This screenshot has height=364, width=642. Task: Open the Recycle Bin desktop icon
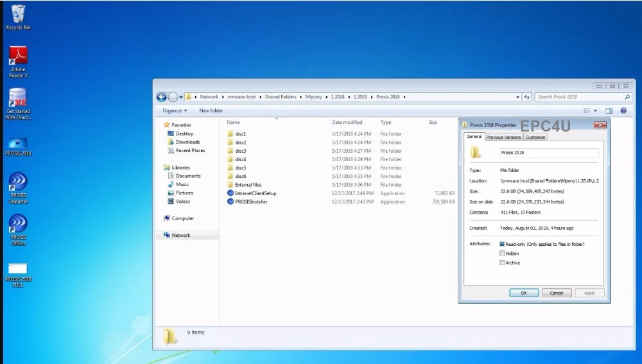click(18, 14)
